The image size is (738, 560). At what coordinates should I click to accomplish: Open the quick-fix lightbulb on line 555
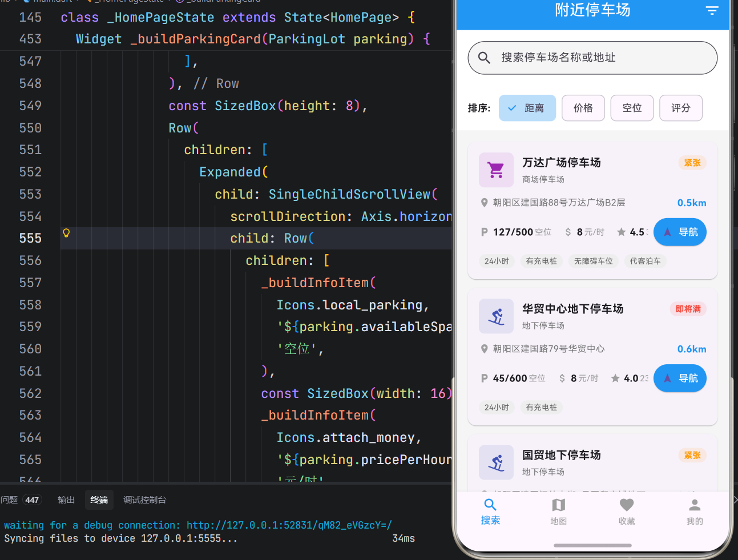[x=66, y=233]
